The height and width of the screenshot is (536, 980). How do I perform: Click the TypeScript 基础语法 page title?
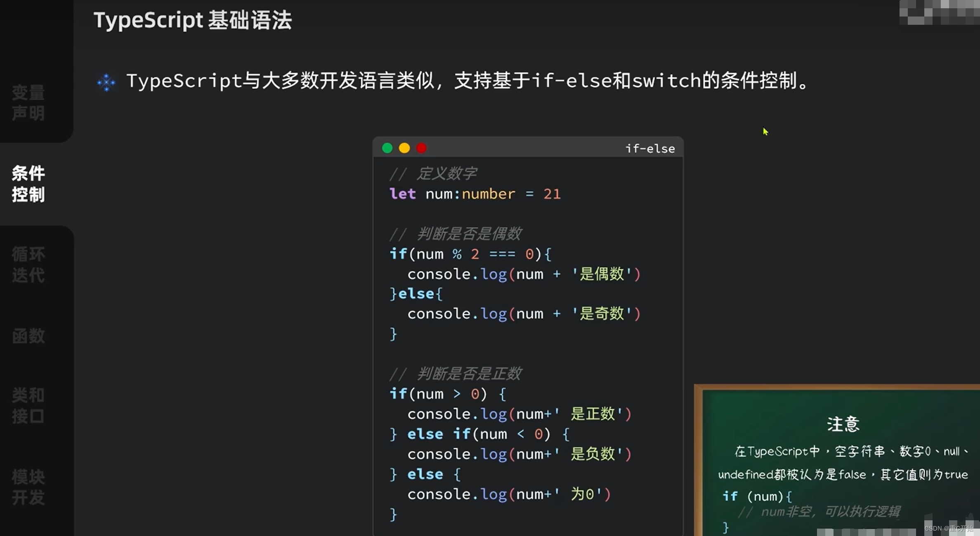click(x=193, y=20)
